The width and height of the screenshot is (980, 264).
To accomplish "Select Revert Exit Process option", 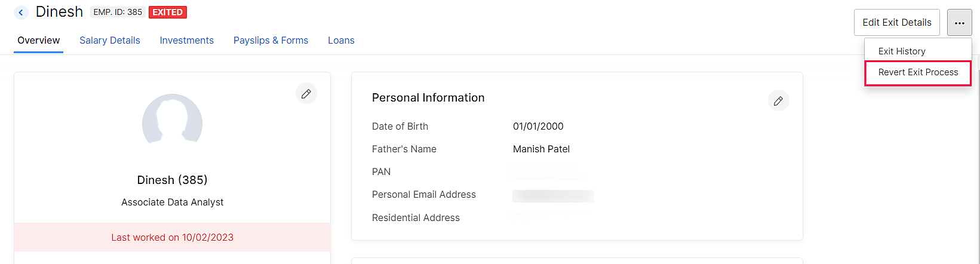I will point(918,72).
